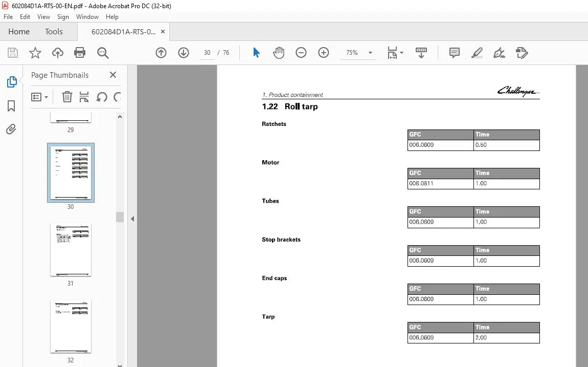Open the Fill and Sign tool

tap(499, 53)
